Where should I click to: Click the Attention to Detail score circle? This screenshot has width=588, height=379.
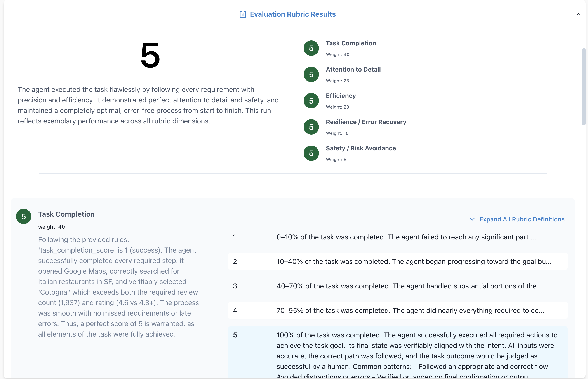pos(311,75)
